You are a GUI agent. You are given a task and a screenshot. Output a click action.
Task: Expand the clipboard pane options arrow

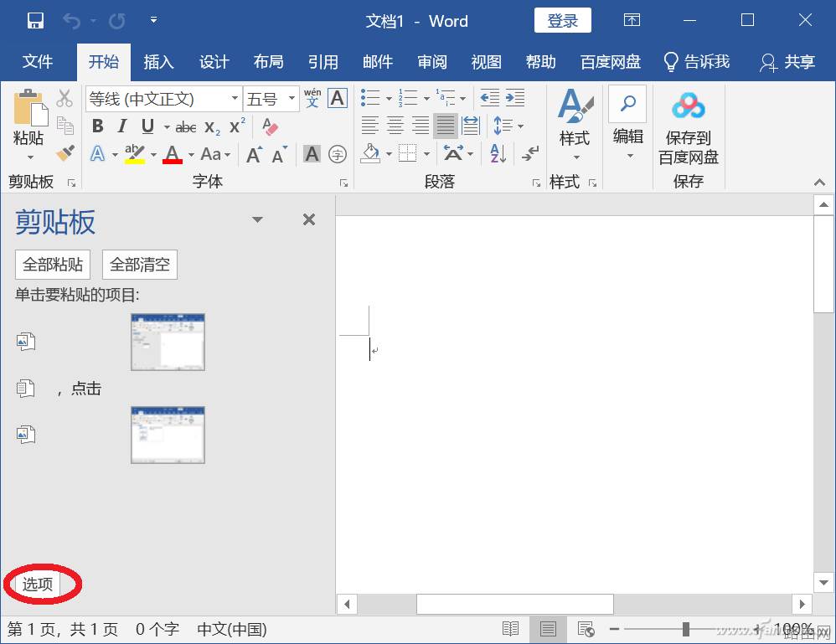click(257, 219)
